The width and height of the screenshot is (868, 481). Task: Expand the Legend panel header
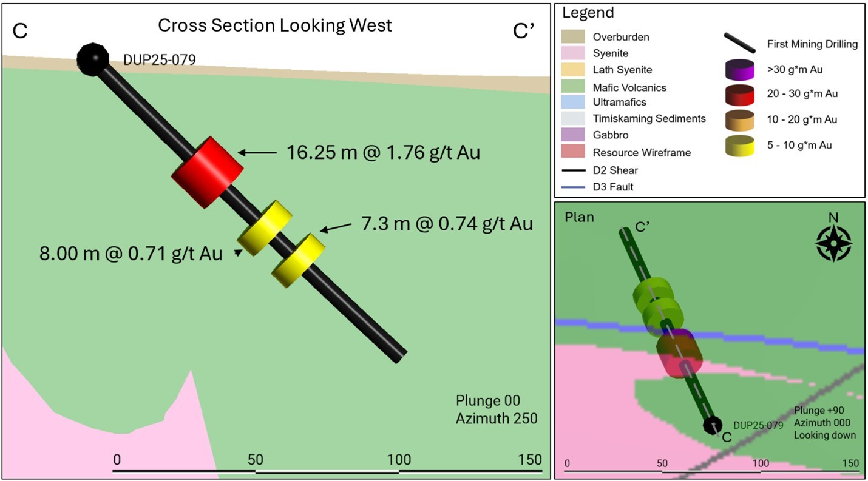(587, 13)
